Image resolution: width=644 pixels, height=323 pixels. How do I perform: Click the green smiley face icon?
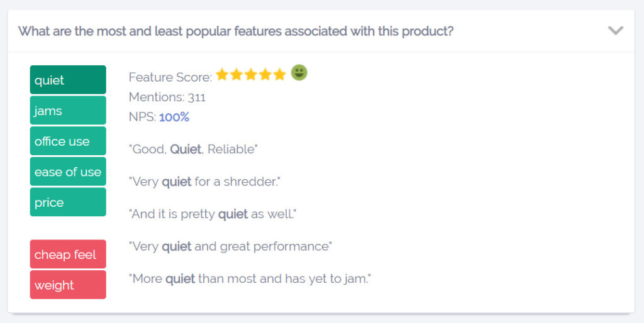pyautogui.click(x=299, y=73)
